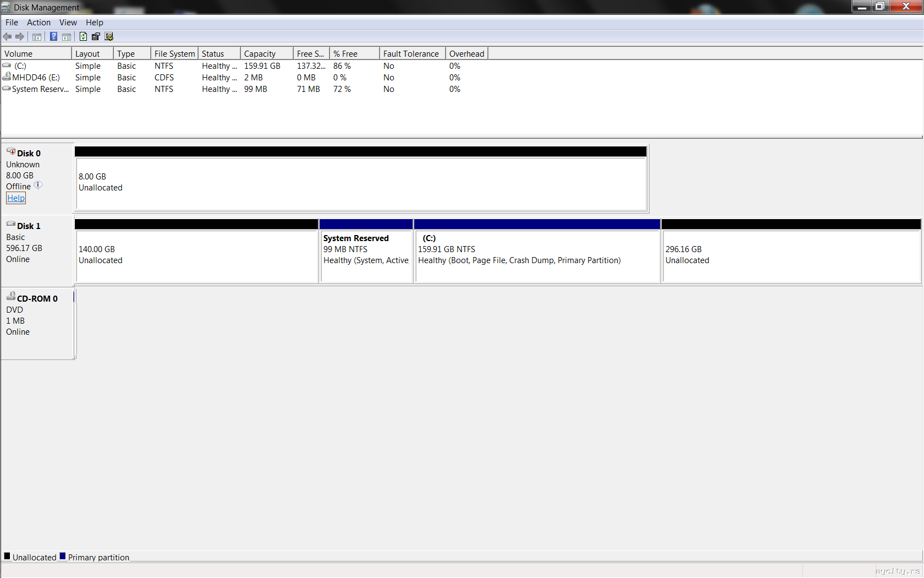Select the System Reserv... volume name in the list
Image resolution: width=924 pixels, height=578 pixels.
click(x=40, y=89)
